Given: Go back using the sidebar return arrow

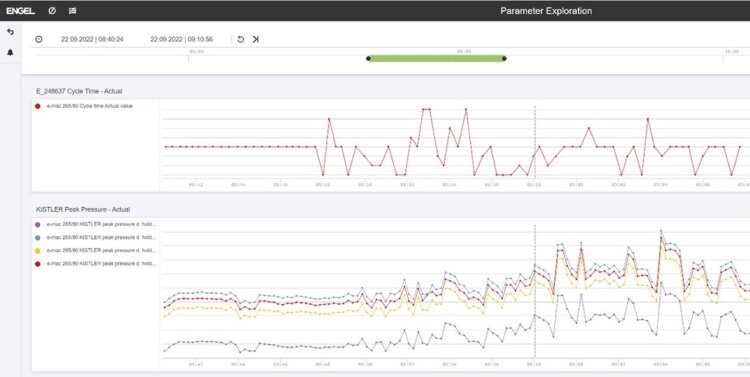Looking at the screenshot, I should (x=11, y=32).
